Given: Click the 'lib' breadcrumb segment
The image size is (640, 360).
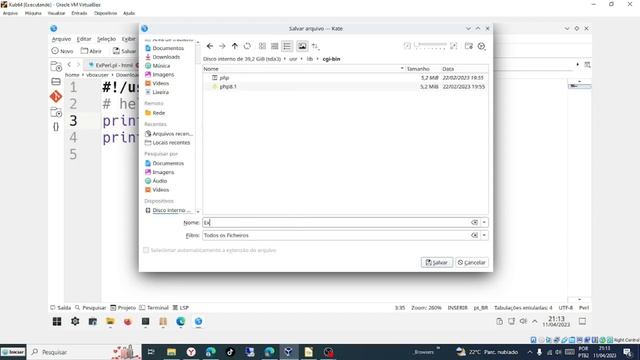Looking at the screenshot, I should click(310, 59).
